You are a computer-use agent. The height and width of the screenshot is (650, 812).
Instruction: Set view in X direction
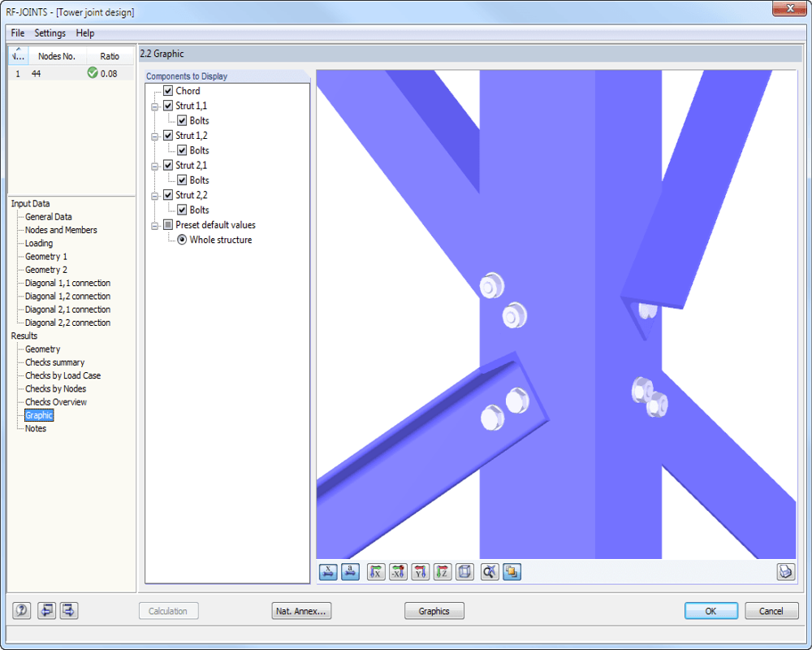(x=375, y=572)
